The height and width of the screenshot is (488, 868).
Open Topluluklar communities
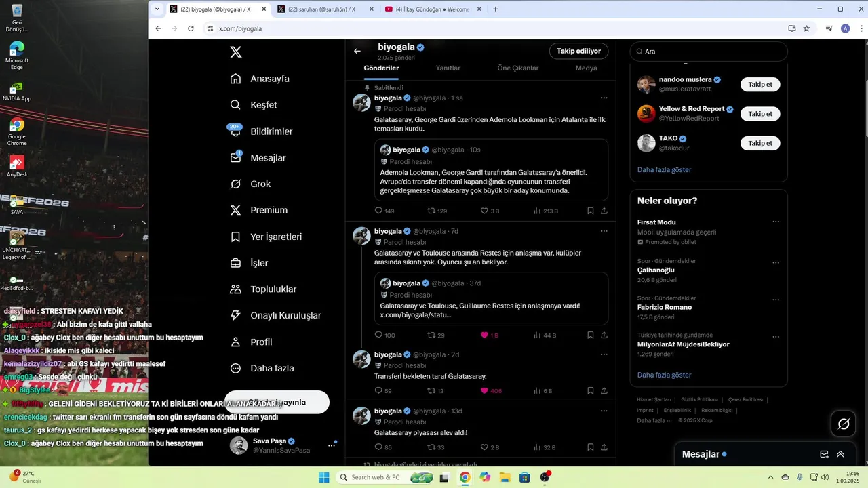[263, 289]
